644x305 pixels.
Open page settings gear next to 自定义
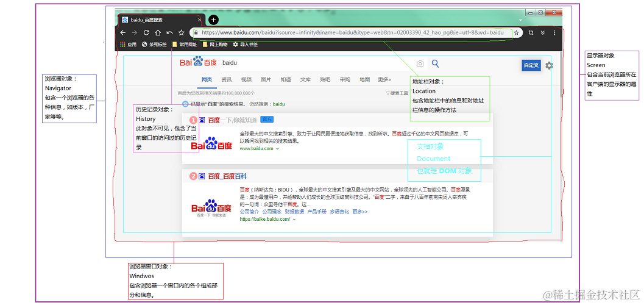coord(549,65)
